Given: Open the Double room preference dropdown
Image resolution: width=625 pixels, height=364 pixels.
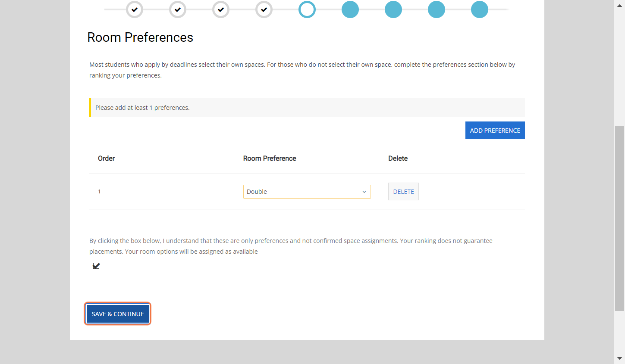Looking at the screenshot, I should click(307, 192).
